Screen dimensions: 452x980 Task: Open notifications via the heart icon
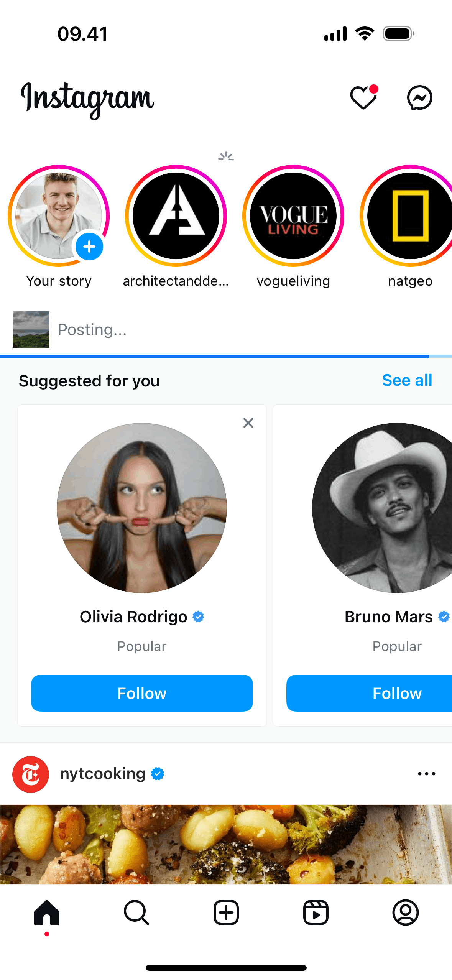pyautogui.click(x=363, y=98)
